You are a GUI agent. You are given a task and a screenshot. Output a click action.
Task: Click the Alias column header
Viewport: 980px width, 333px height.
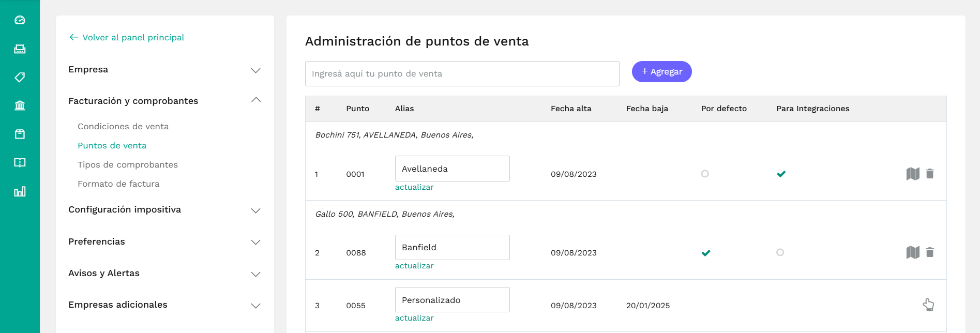coord(404,109)
